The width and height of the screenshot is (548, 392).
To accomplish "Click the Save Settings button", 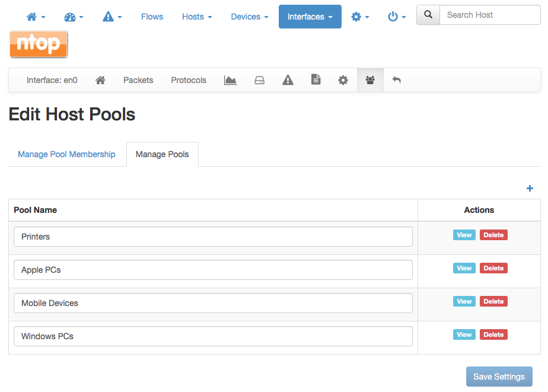I will pyautogui.click(x=499, y=377).
